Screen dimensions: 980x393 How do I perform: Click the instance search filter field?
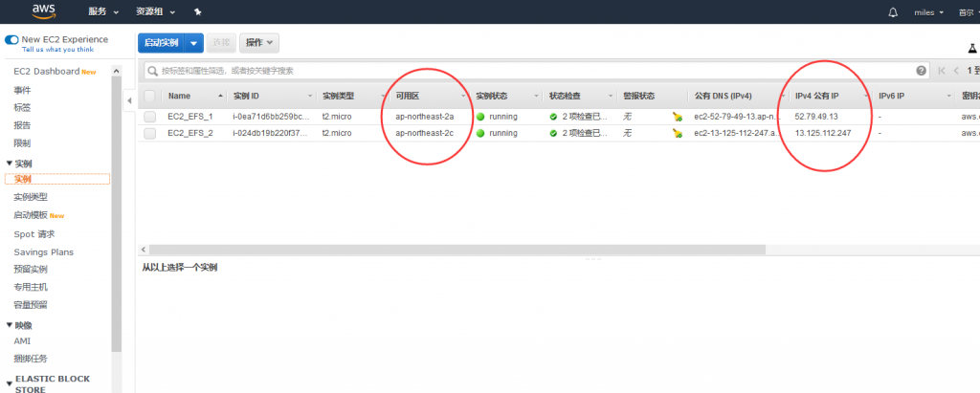[x=536, y=71]
